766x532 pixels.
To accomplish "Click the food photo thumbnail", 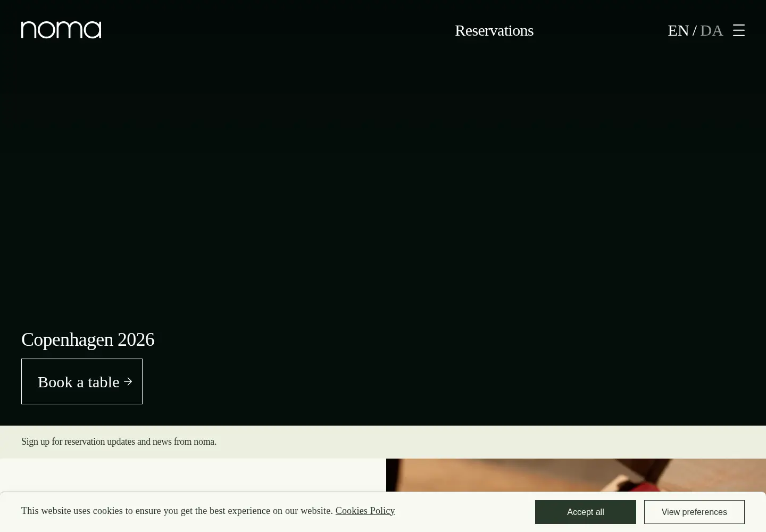I will 576,476.
